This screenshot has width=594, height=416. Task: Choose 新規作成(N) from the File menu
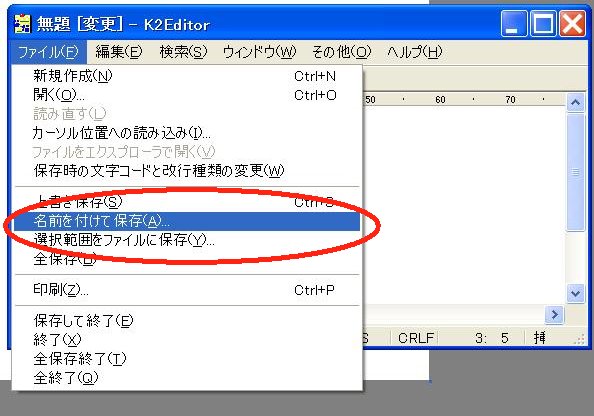[187, 76]
